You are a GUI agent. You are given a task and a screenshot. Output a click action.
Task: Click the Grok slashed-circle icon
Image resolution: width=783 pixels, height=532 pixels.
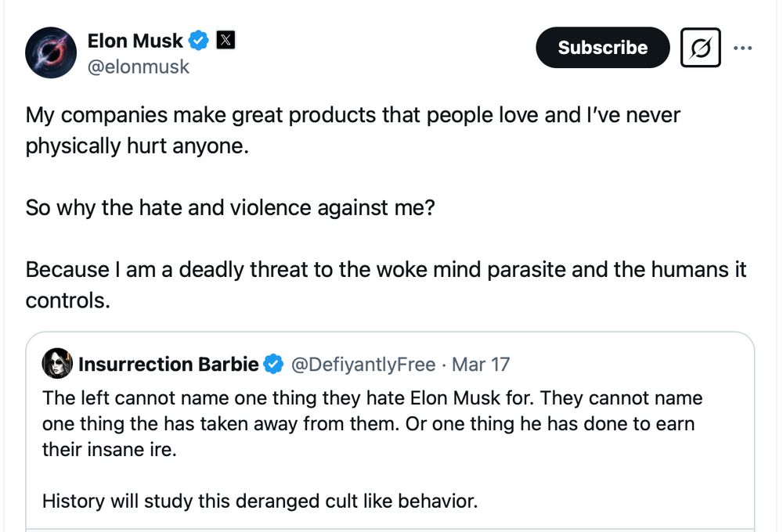(700, 48)
